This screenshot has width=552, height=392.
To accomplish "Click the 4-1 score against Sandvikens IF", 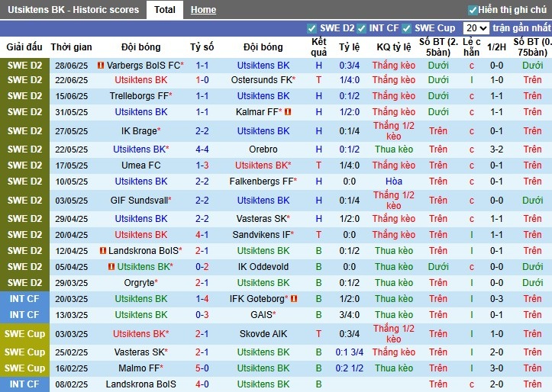I will [x=202, y=235].
